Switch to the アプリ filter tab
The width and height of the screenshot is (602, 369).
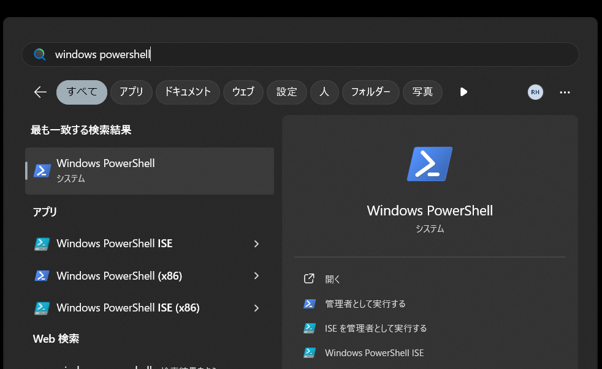pos(131,92)
